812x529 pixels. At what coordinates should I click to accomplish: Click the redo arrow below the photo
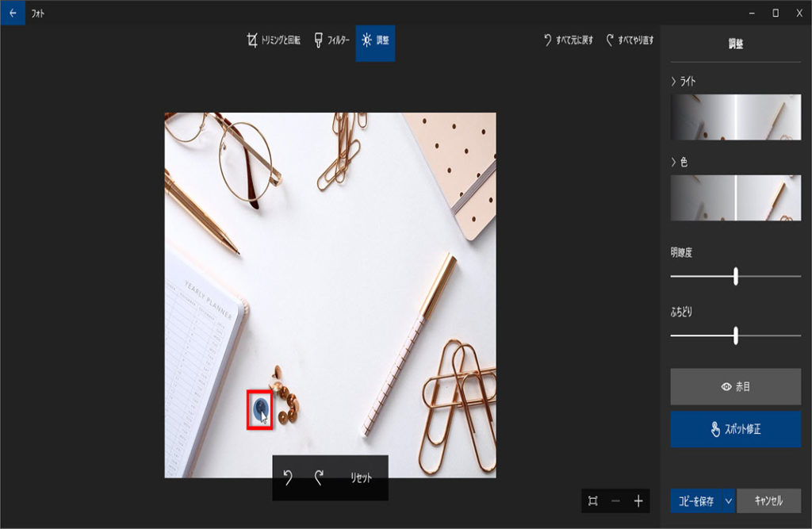tap(319, 477)
